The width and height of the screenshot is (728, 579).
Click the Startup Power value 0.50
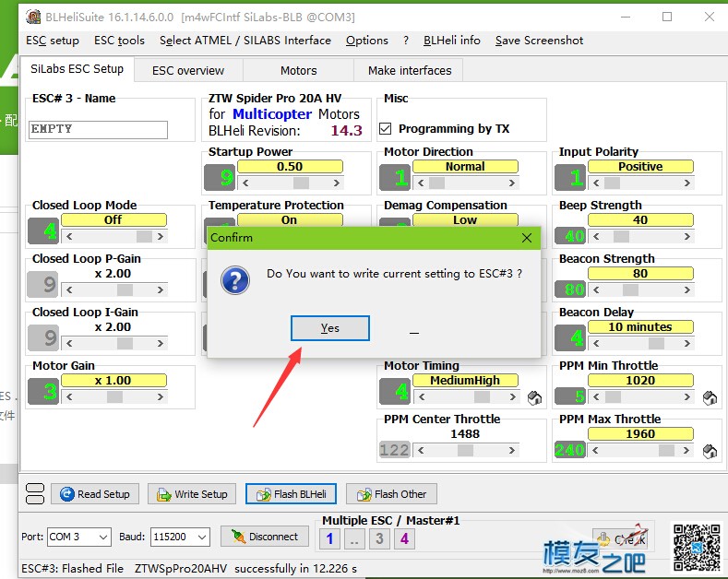pos(290,167)
